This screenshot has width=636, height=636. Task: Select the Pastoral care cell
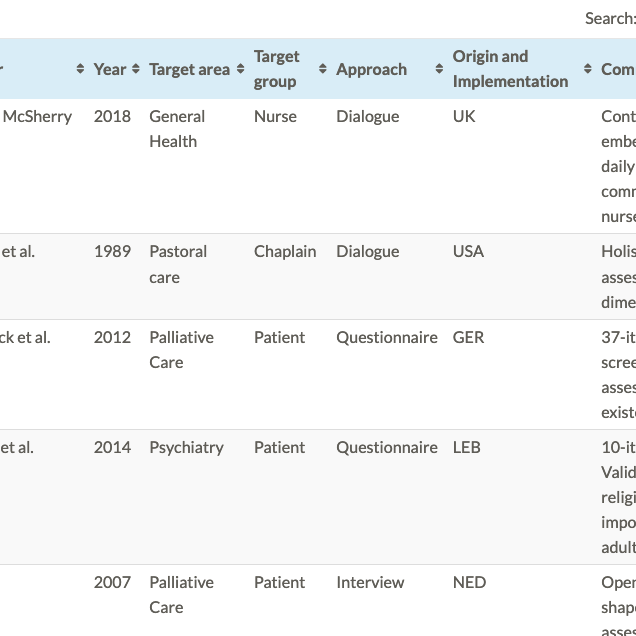(178, 264)
